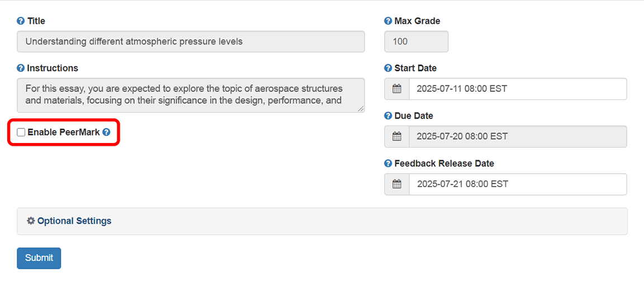Click the help icon after Enable PeerMark
This screenshot has width=644, height=286.
(106, 132)
